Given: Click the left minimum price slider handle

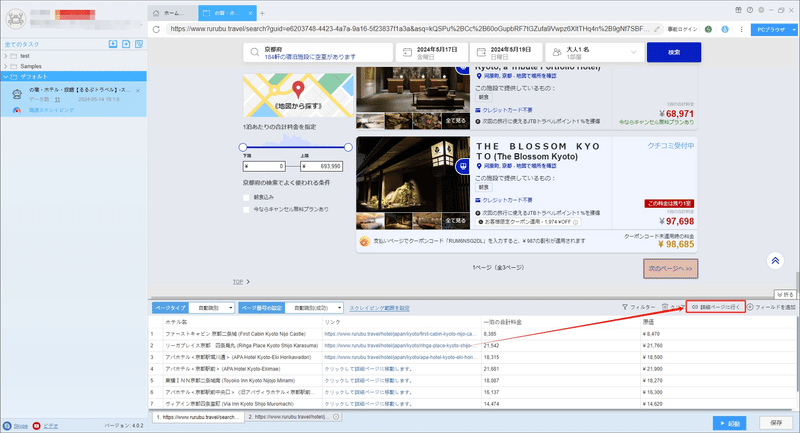Looking at the screenshot, I should 243,147.
